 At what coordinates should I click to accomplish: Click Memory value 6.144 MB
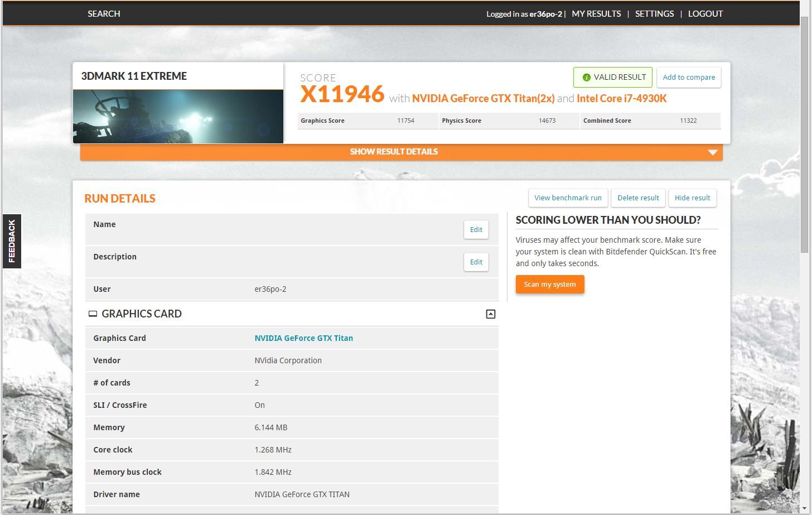coord(271,427)
